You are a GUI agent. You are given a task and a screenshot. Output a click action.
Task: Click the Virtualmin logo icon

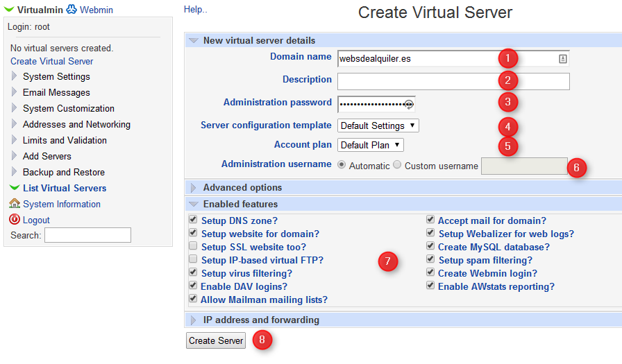click(10, 10)
